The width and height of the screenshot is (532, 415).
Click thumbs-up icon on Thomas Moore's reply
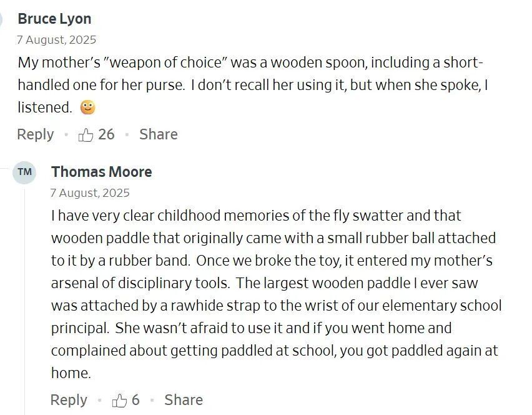119,400
